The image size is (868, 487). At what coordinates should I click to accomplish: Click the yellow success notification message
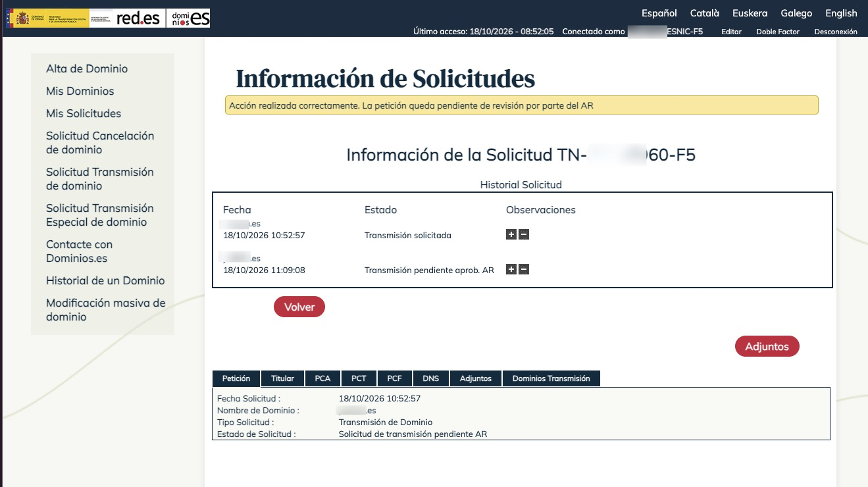tap(521, 105)
